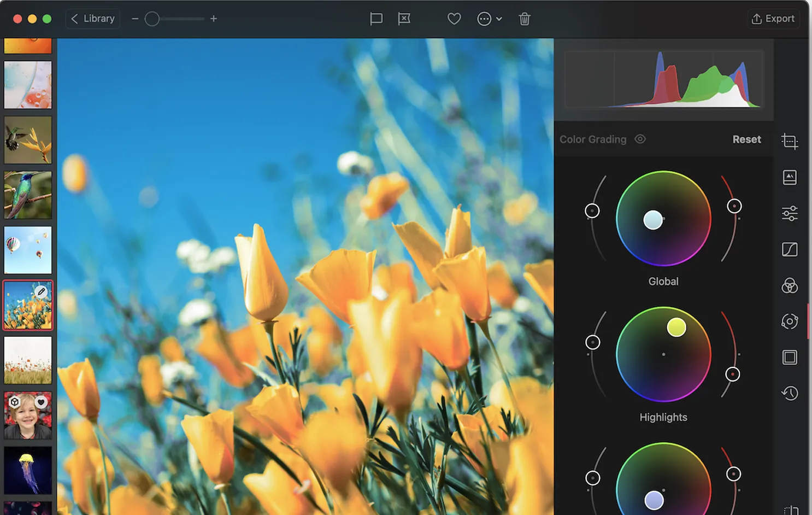Select the red poppy field thumbnail

pyautogui.click(x=28, y=360)
